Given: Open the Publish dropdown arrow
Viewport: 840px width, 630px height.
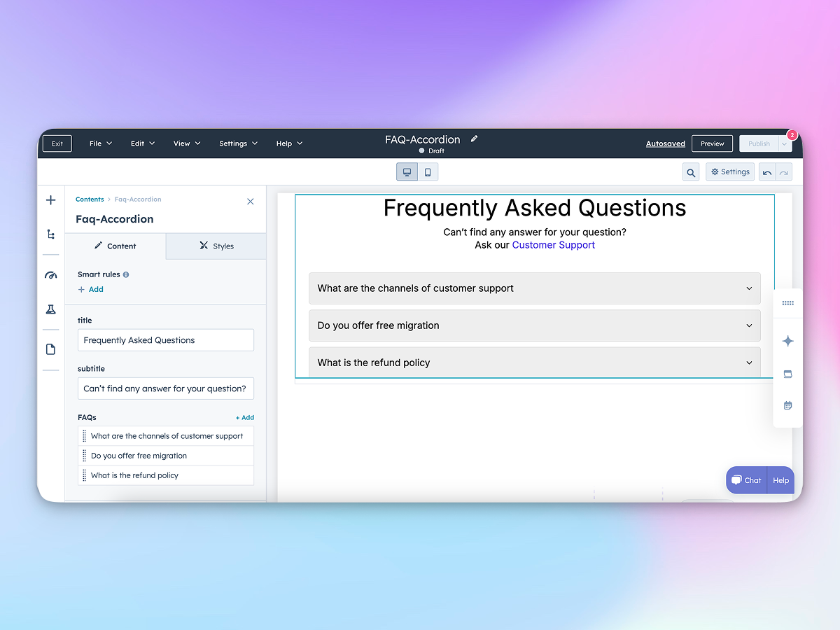Looking at the screenshot, I should [785, 143].
